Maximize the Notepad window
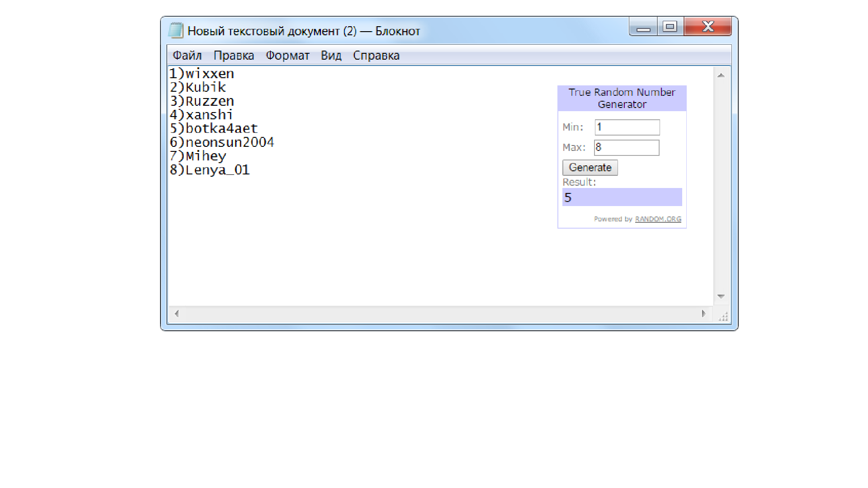The height and width of the screenshot is (488, 868). coord(670,27)
